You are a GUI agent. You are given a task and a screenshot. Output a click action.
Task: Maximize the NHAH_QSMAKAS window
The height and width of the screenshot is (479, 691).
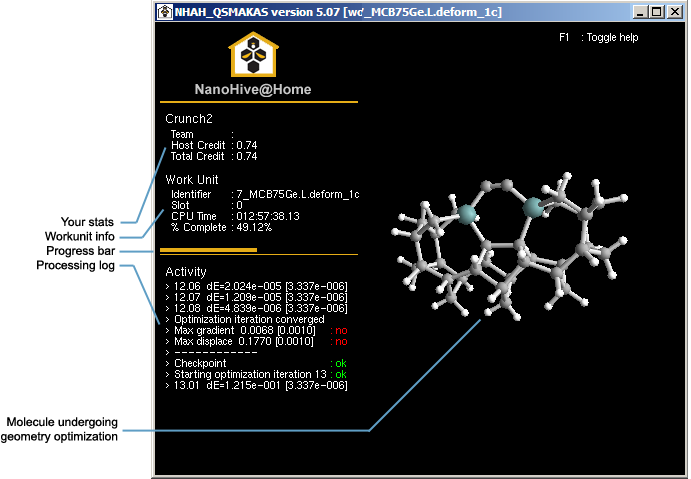(x=656, y=12)
